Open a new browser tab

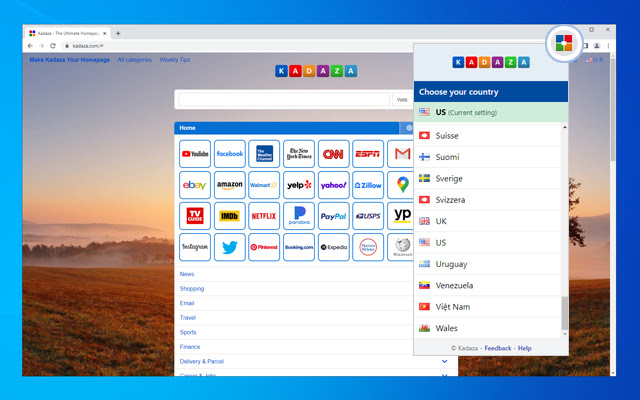118,33
